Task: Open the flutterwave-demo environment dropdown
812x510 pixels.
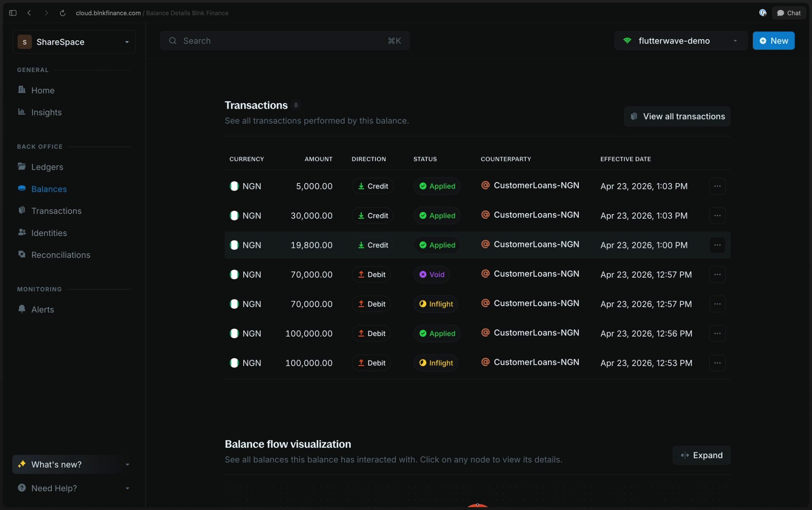Action: pos(680,41)
